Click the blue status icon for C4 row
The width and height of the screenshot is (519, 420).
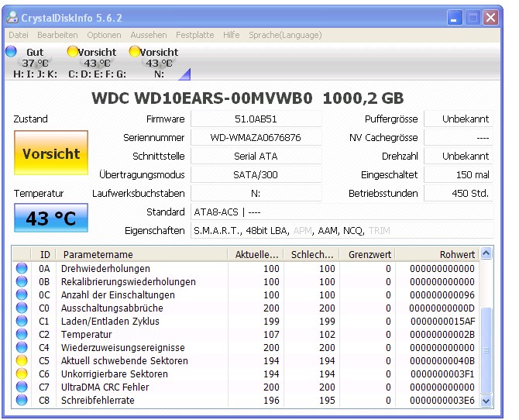pyautogui.click(x=22, y=347)
